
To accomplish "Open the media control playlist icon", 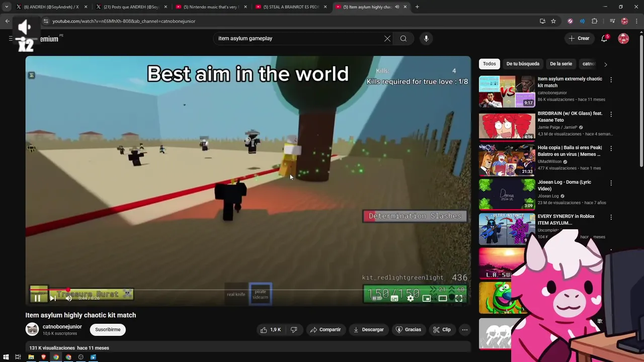I will pyautogui.click(x=612, y=21).
